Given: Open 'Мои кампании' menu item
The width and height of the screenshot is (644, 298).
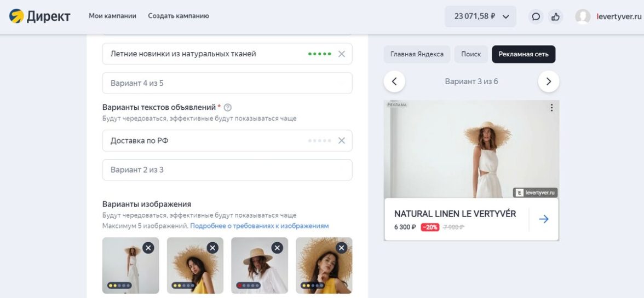Looking at the screenshot, I should point(112,16).
